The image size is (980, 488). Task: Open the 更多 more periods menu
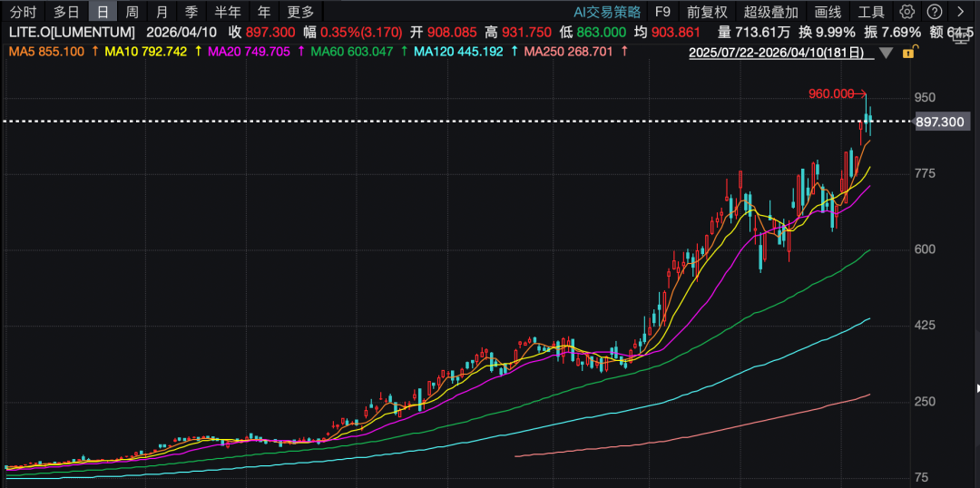300,12
